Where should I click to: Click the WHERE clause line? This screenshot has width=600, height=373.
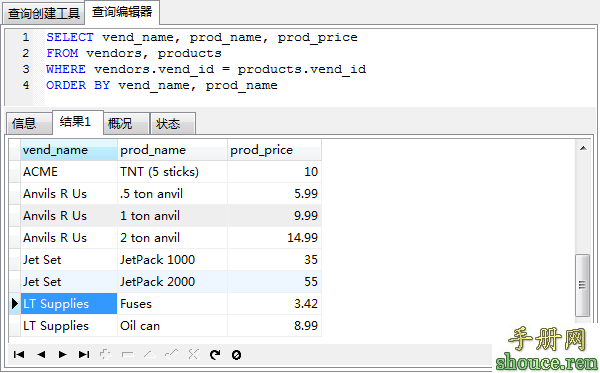206,69
